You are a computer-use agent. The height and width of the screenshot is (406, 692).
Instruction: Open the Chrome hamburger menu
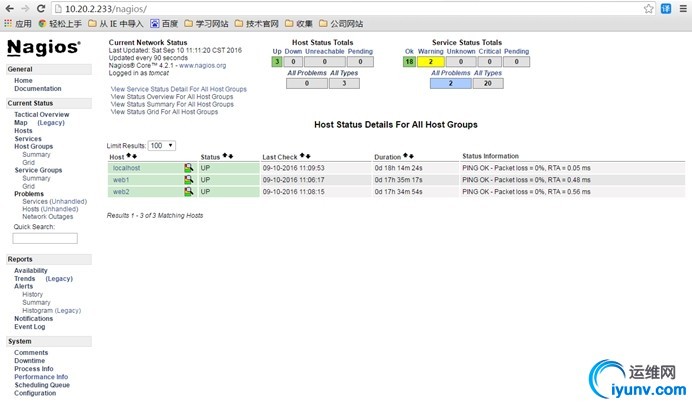tap(683, 9)
